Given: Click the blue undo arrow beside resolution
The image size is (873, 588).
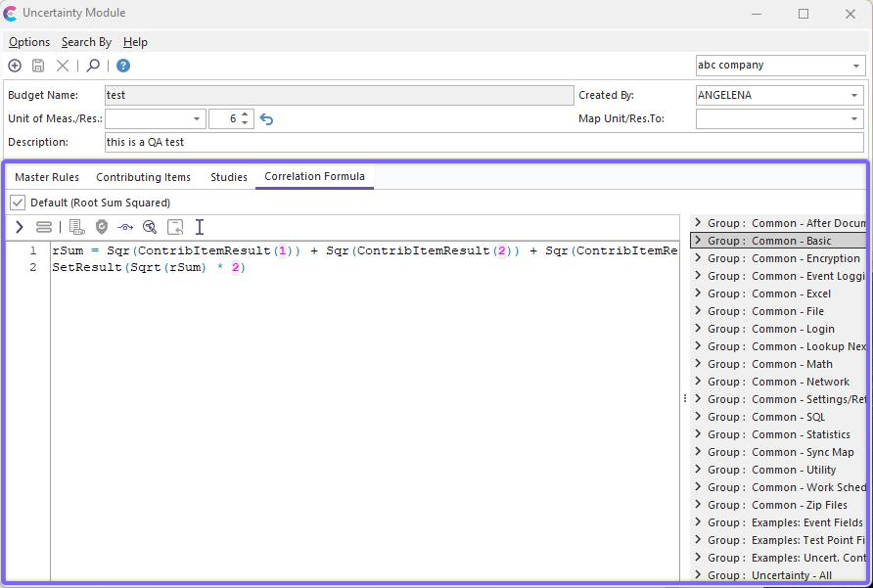Looking at the screenshot, I should coord(266,119).
